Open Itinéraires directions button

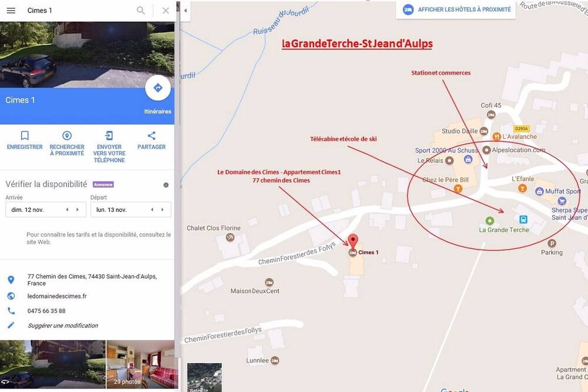[158, 88]
